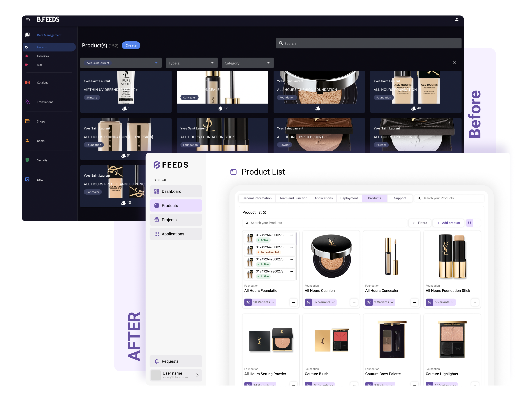
Task: Switch to Applications tab
Action: (323, 198)
